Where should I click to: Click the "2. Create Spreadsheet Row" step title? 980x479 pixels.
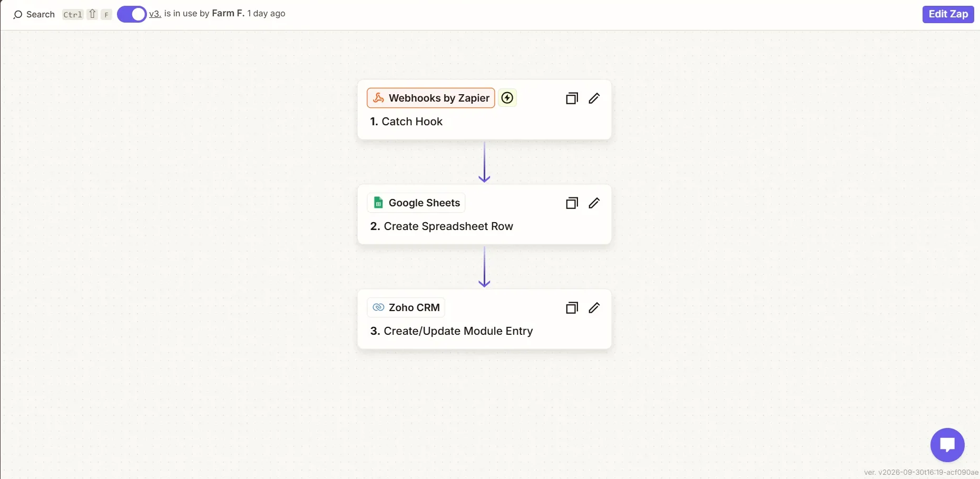(442, 226)
